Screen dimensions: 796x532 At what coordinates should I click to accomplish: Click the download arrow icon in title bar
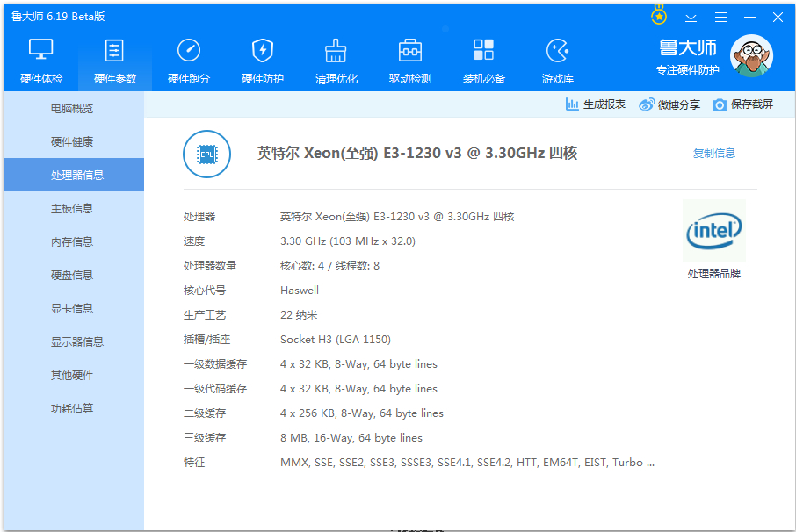click(x=691, y=17)
